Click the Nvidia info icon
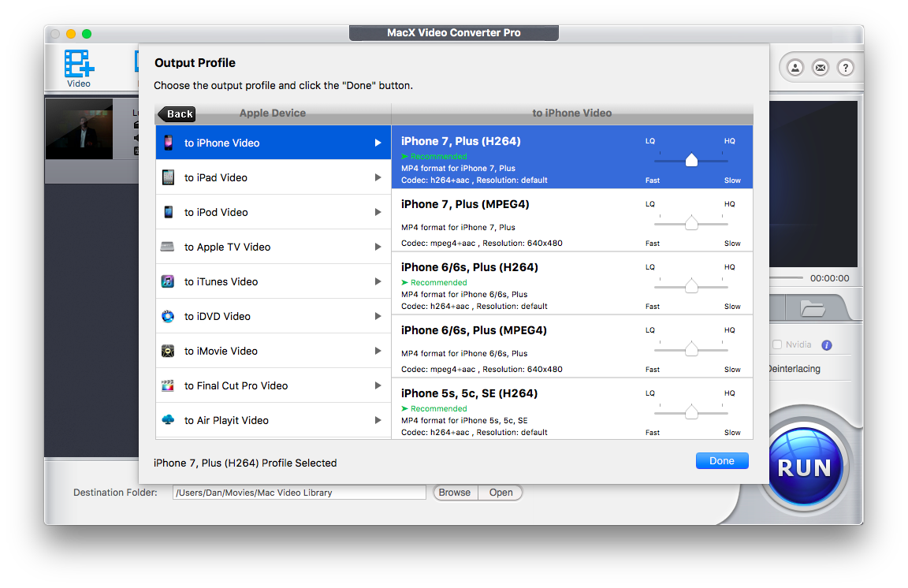Viewport: 908px width, 588px height. click(827, 345)
